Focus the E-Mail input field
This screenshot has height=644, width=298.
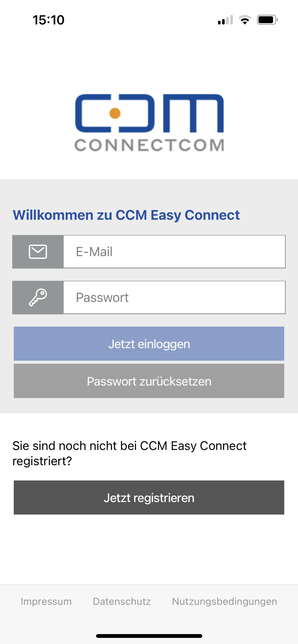coord(174,252)
